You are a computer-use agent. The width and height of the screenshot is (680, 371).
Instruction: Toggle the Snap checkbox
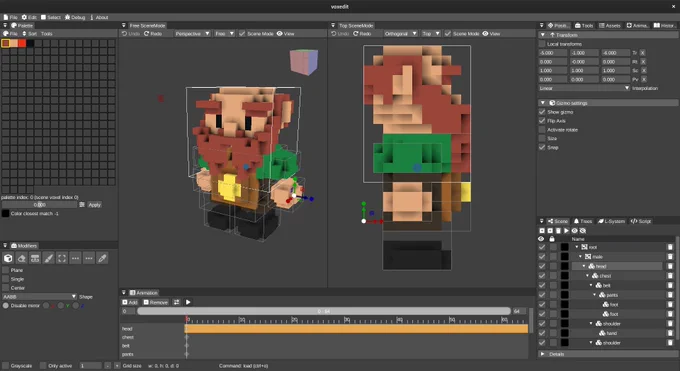[x=542, y=147]
